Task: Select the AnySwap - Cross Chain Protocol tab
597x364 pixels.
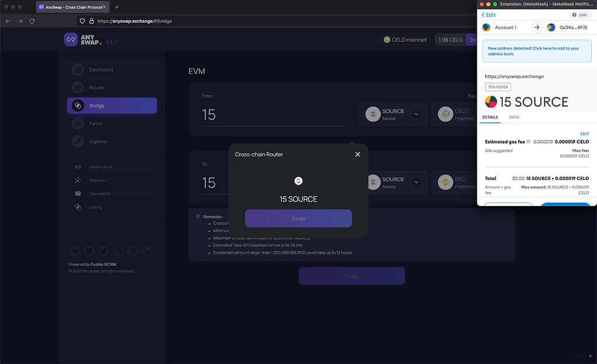Action: [x=72, y=7]
